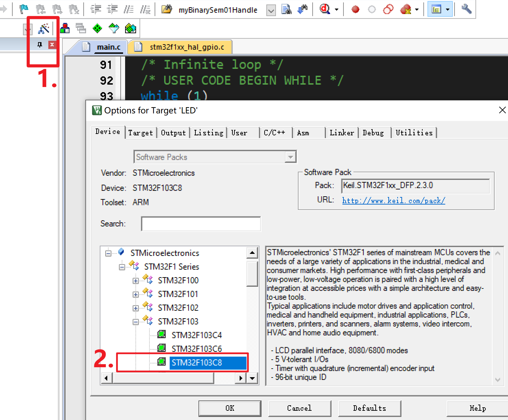
Task: Switch to stm32f1xx_hal_gpio.c tab
Action: 181,47
